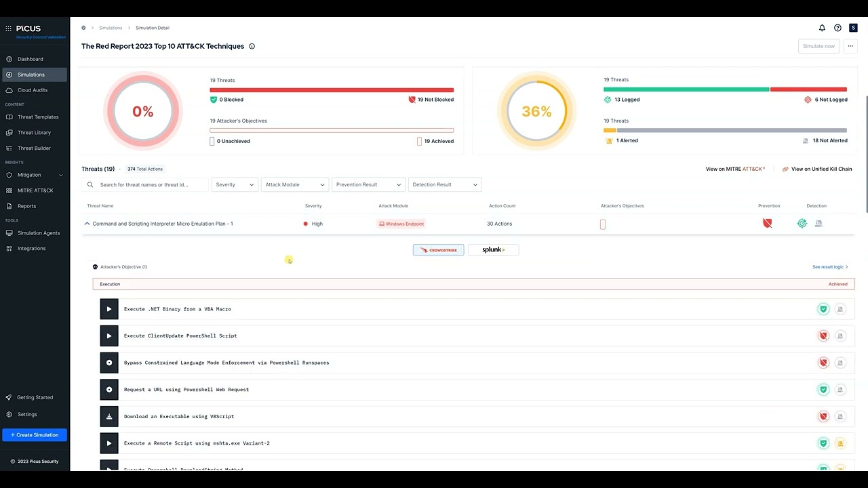Click alert status icon for Download an Executable row
This screenshot has height=488, width=868.
click(x=840, y=416)
